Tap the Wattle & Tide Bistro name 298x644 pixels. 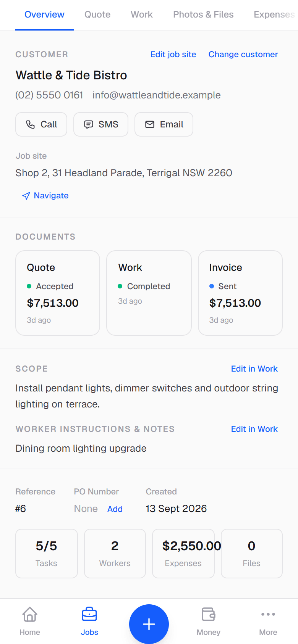71,75
